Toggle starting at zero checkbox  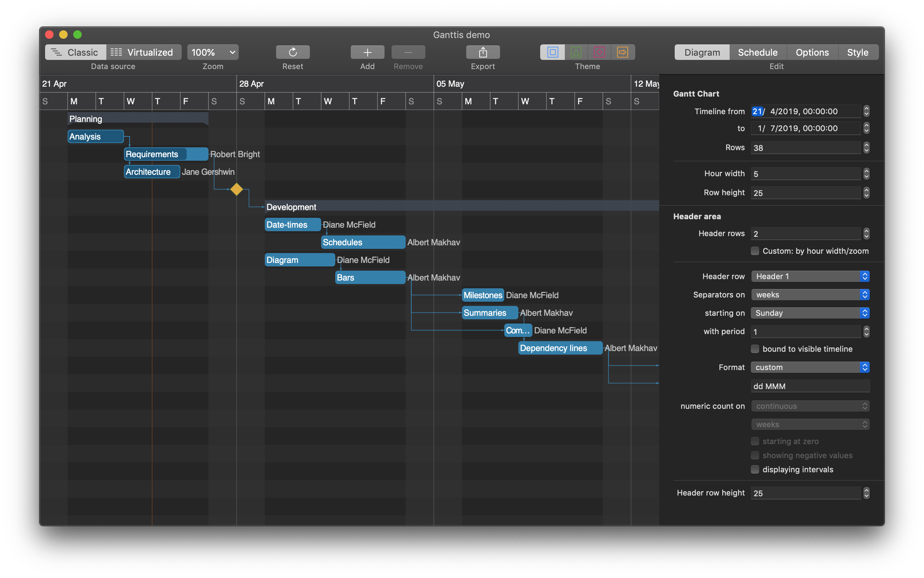(x=755, y=441)
